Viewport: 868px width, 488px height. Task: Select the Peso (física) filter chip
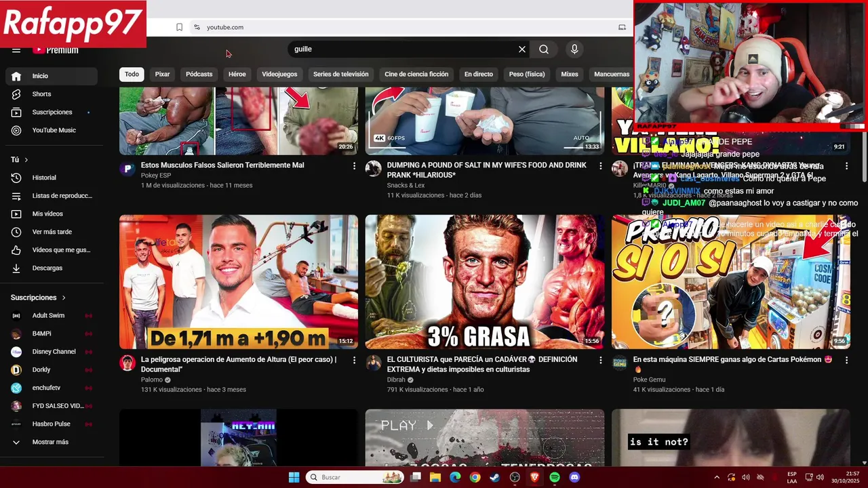(527, 75)
